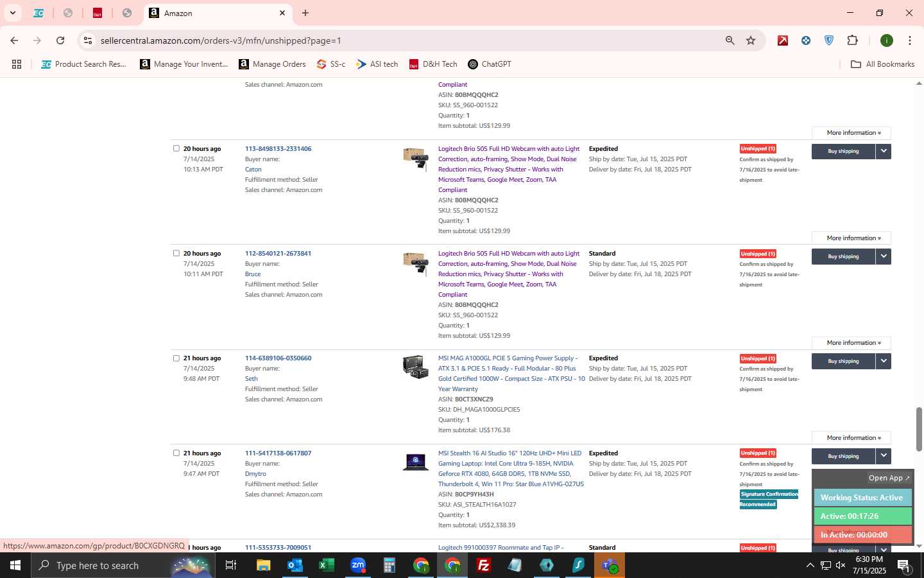Buy shipping for Bruce's order

[x=843, y=256]
